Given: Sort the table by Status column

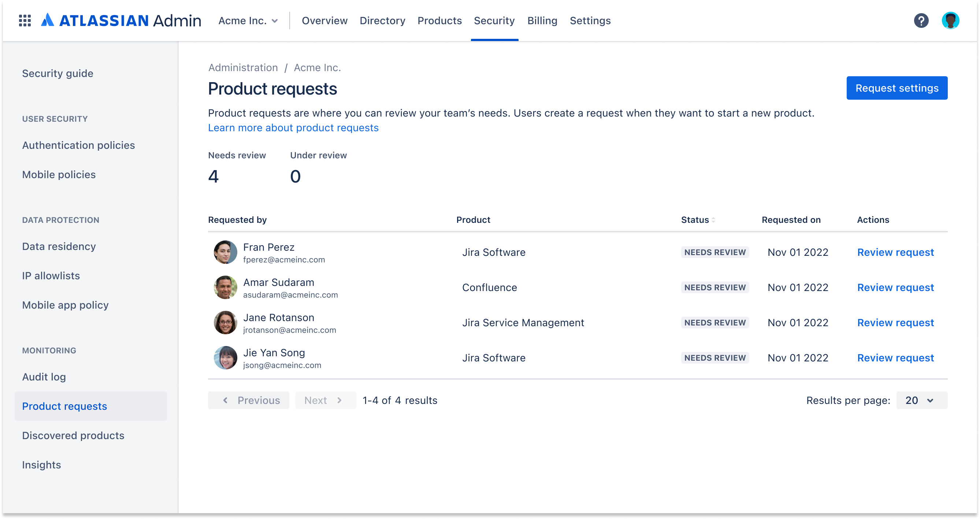Looking at the screenshot, I should [698, 220].
